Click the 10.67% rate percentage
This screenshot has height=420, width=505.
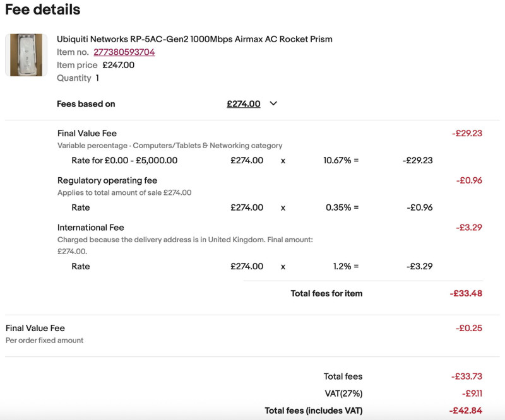click(337, 161)
